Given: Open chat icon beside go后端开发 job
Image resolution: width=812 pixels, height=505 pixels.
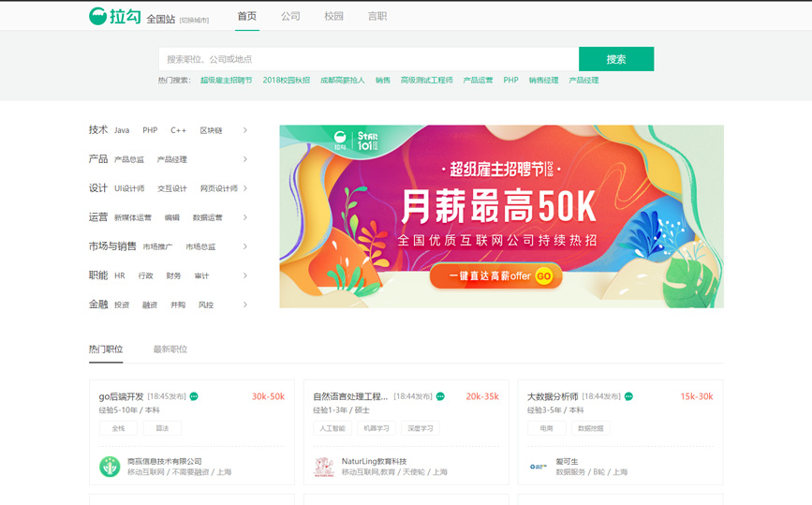Looking at the screenshot, I should (194, 396).
